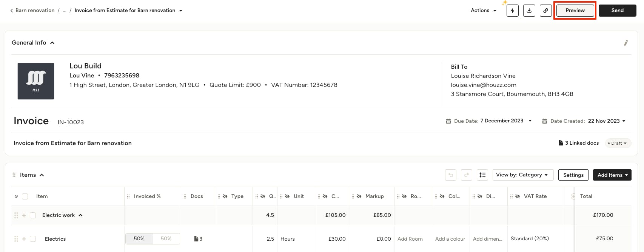The width and height of the screenshot is (644, 252).
Task: Collapse the Electric work category
Action: pyautogui.click(x=80, y=215)
